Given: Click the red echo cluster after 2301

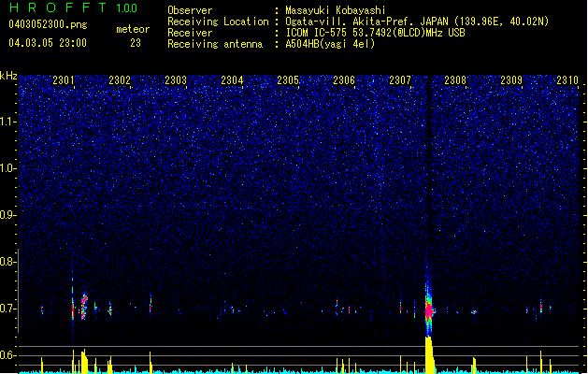Looking at the screenshot, I should tap(84, 307).
